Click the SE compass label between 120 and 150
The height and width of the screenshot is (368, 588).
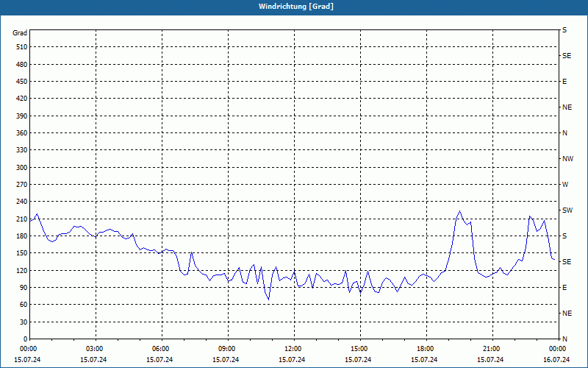point(567,262)
